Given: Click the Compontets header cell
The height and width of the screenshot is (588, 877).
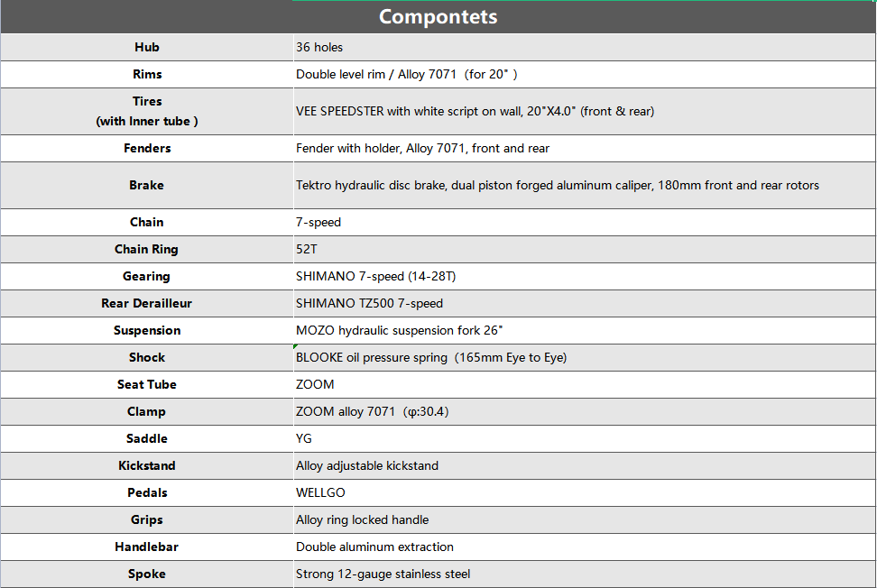Looking at the screenshot, I should coord(438,16).
